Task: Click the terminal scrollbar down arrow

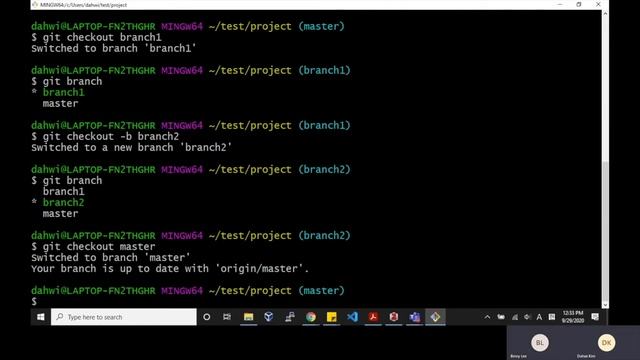Action: coord(605,305)
